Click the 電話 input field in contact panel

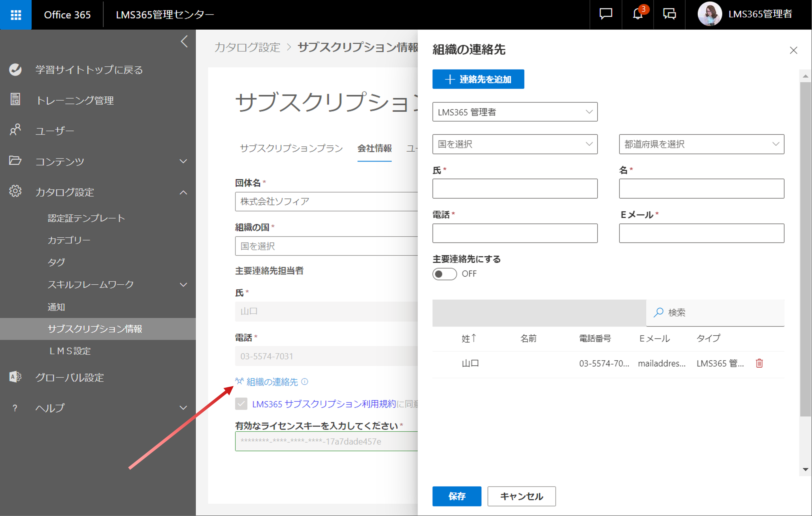tap(515, 233)
